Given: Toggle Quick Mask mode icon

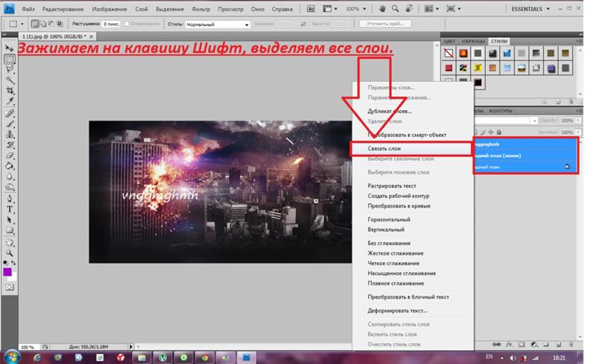Looking at the screenshot, I should tap(10, 287).
